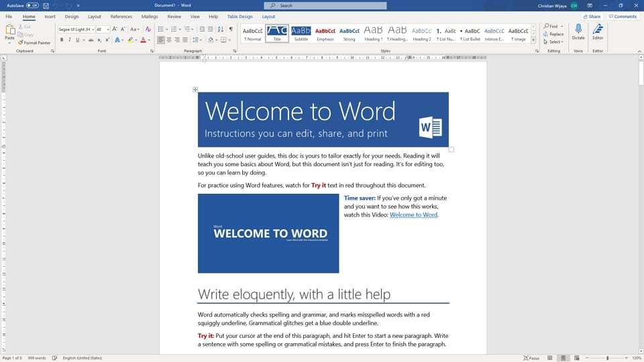Viewport: 644px width, 362px height.
Task: Click the Bullets list icon
Action: pyautogui.click(x=161, y=29)
